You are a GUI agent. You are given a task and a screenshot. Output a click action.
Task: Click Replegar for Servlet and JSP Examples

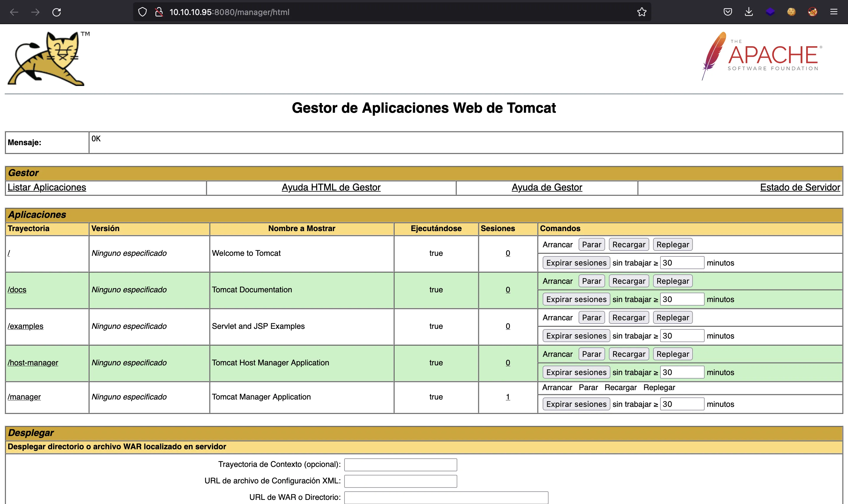(x=673, y=318)
